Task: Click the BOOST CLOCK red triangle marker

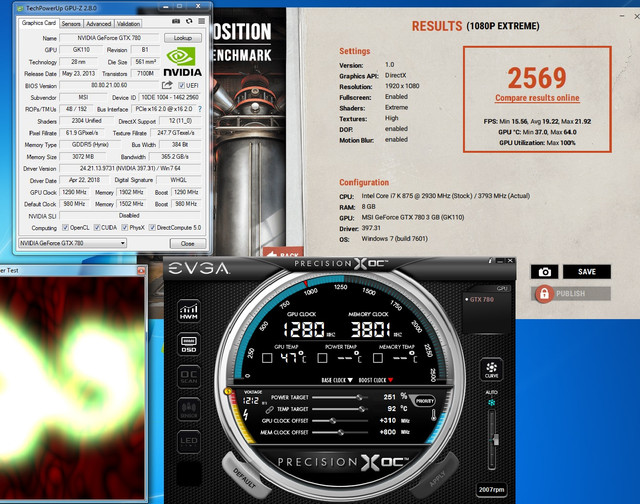Action: 390,380
